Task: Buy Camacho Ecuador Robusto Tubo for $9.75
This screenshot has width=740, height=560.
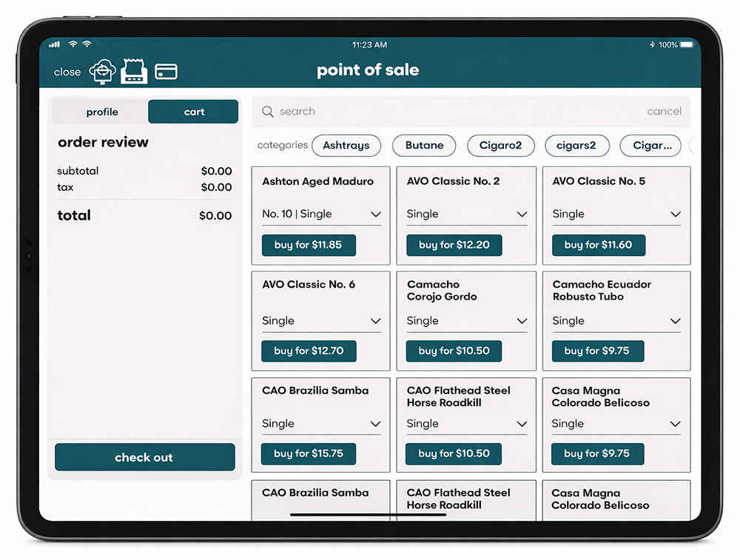Action: (597, 351)
